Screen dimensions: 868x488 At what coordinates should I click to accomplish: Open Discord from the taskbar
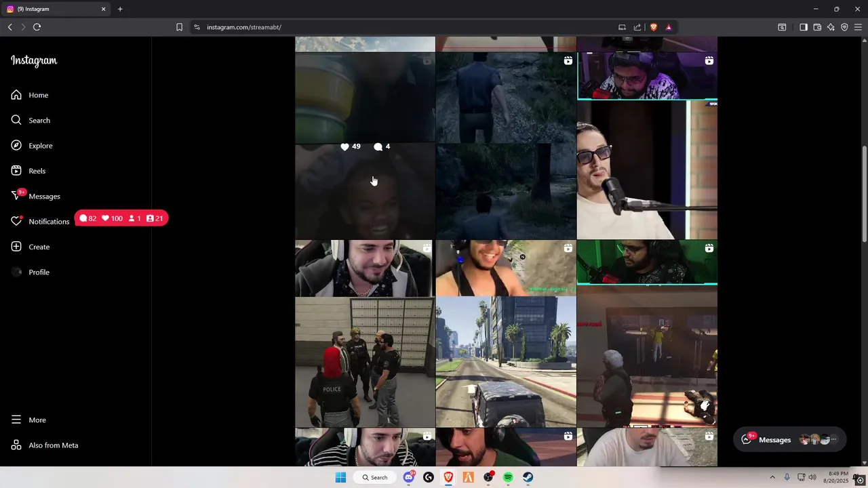[x=409, y=477]
